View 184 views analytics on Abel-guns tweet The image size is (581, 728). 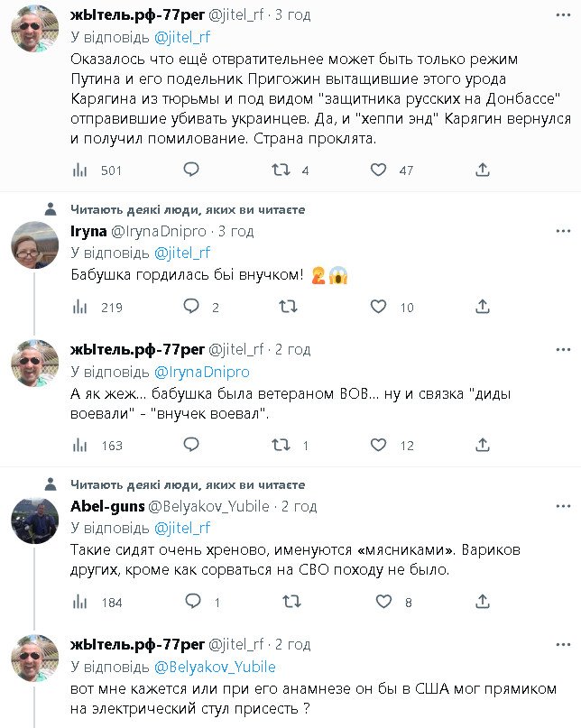[79, 602]
